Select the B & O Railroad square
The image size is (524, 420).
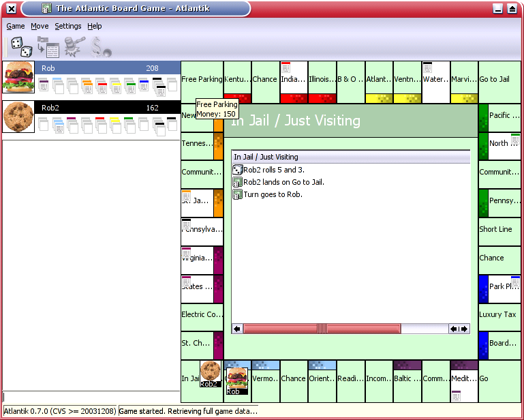click(x=350, y=82)
